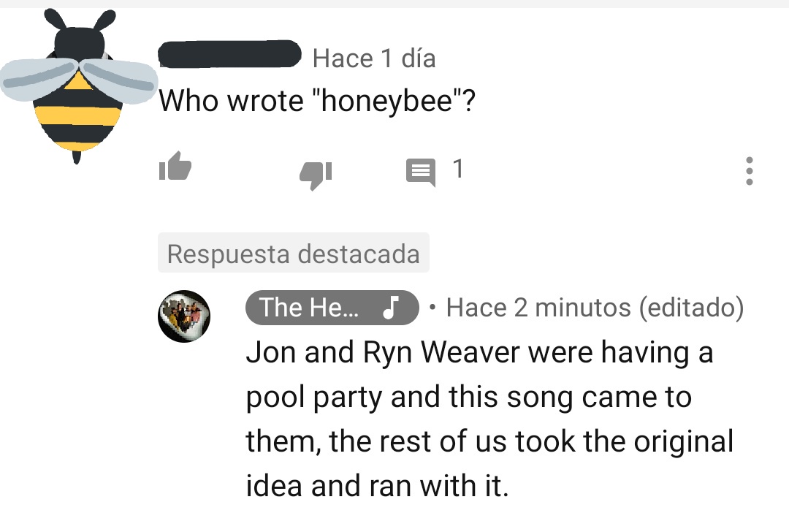The image size is (789, 532).
Task: Tap the reply line "idea and ran with it."
Action: pos(378,486)
